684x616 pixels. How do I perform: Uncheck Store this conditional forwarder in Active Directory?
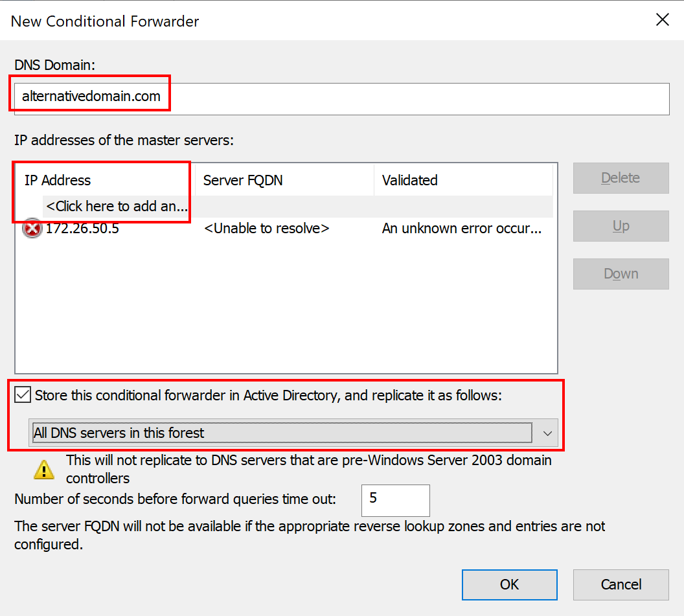(x=22, y=394)
